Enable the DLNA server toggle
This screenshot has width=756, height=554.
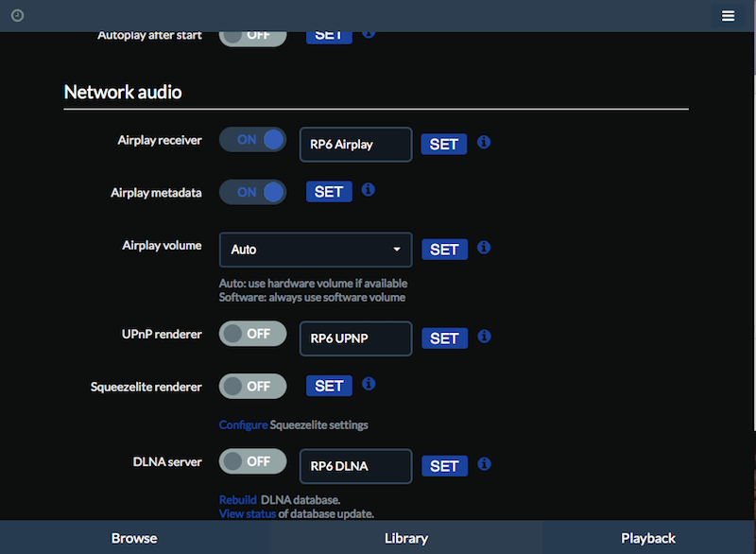[x=252, y=461]
